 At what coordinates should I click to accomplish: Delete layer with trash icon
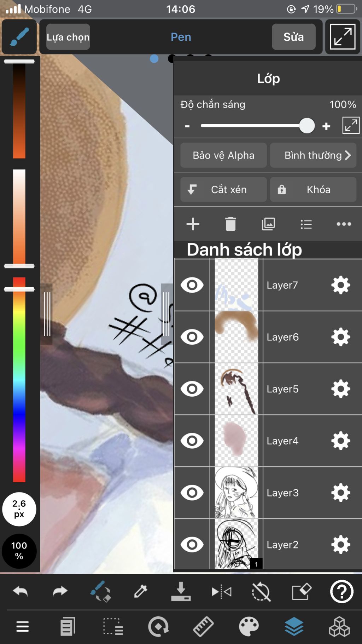coord(230,224)
